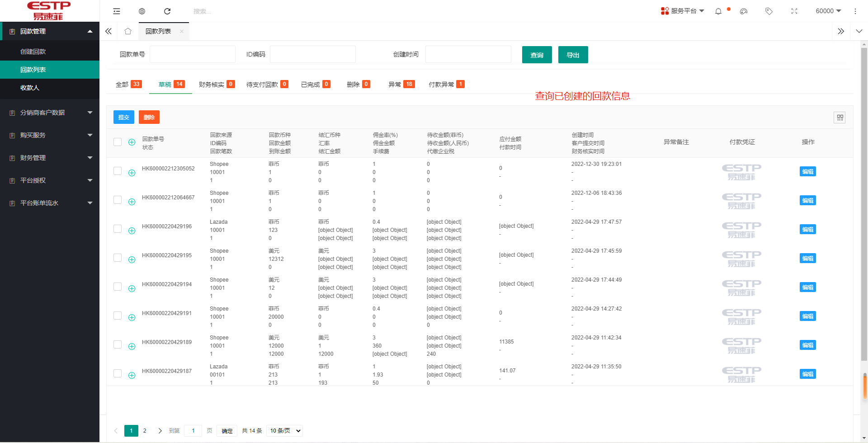Click the 回款单号 search input field
This screenshot has height=443, width=868.
pos(193,54)
